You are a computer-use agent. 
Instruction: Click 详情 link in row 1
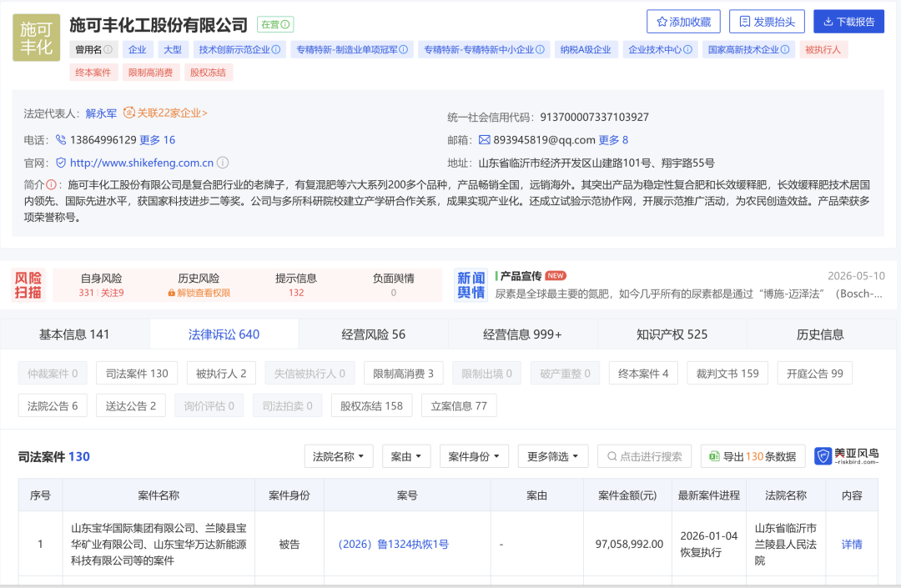pyautogui.click(x=852, y=544)
